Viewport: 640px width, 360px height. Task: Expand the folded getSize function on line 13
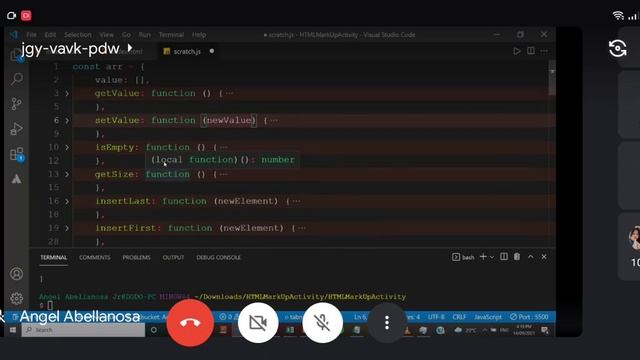(x=67, y=174)
